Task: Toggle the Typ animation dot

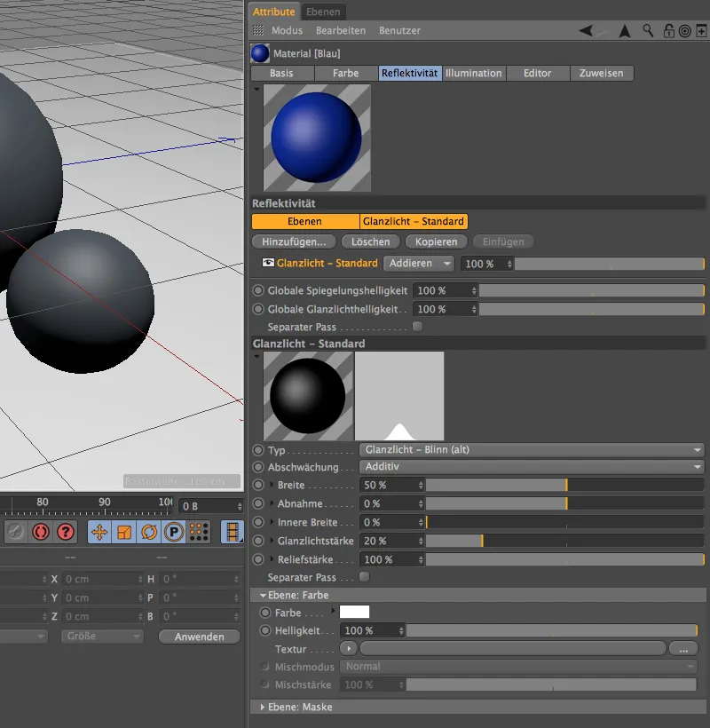Action: (x=258, y=450)
